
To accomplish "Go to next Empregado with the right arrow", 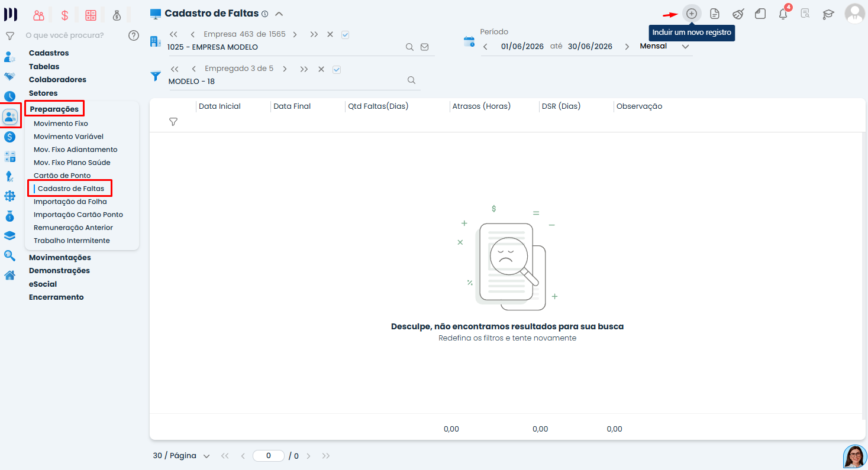I will [285, 69].
